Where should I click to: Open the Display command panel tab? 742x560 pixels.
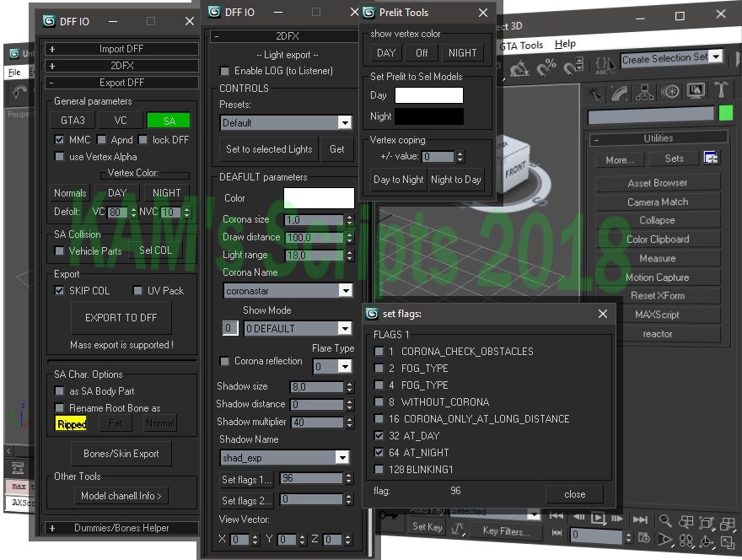(696, 91)
